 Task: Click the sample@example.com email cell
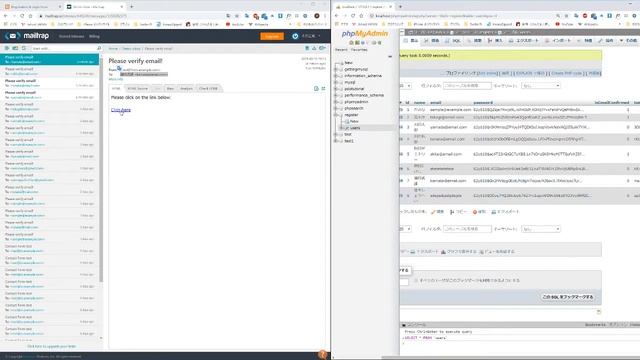(450, 110)
